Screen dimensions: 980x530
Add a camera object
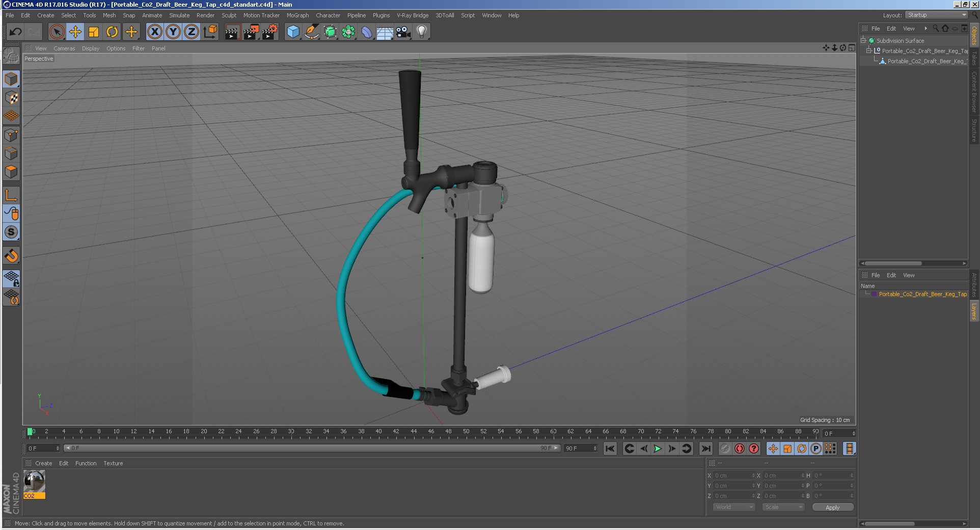(x=403, y=32)
